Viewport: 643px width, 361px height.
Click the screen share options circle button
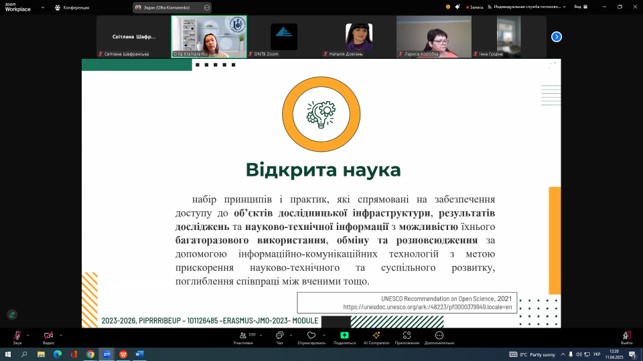point(207,7)
